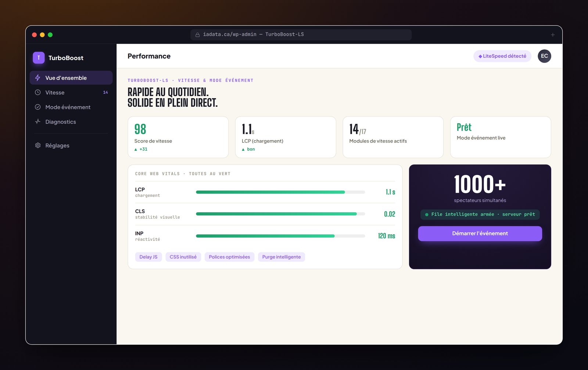Select the Purge intelligente chip

(x=282, y=257)
